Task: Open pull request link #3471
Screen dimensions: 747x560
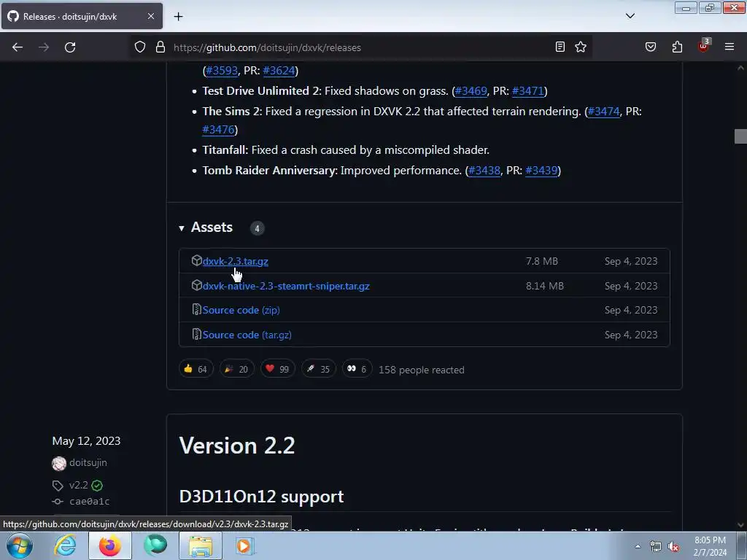Action: click(528, 91)
